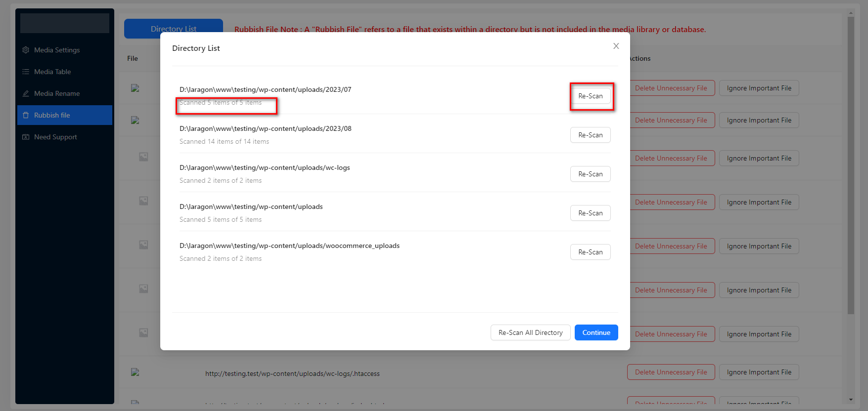Select Rubbish file menu item
868x411 pixels.
(x=65, y=115)
